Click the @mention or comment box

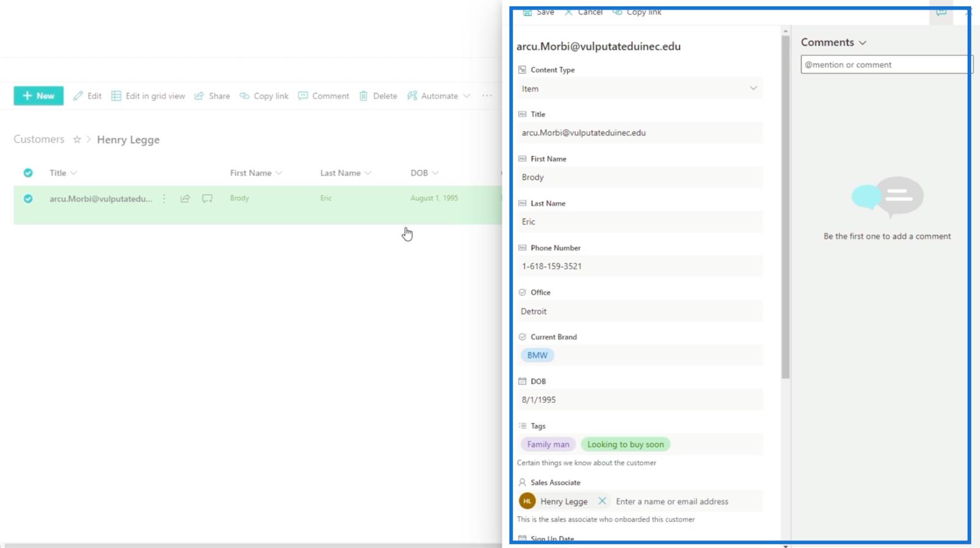click(886, 64)
